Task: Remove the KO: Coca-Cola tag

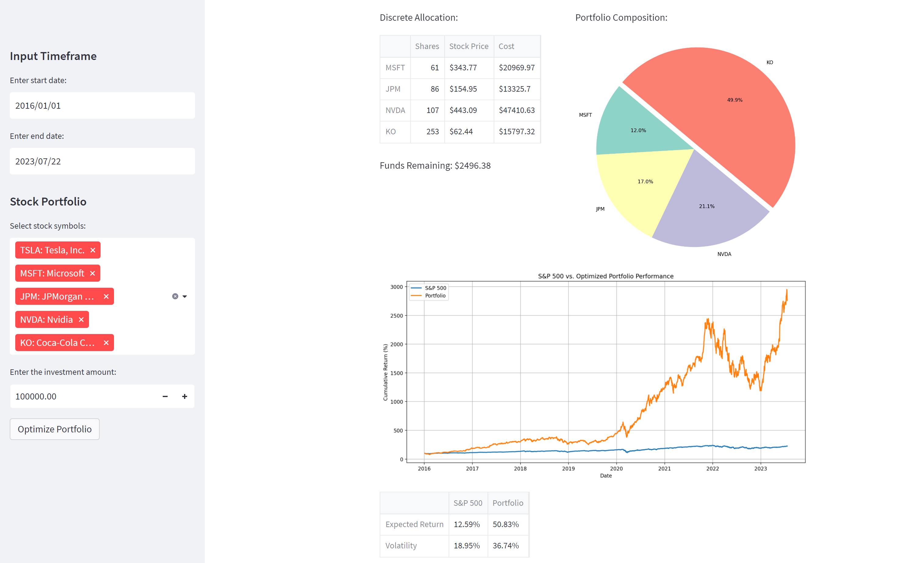Action: coord(106,343)
